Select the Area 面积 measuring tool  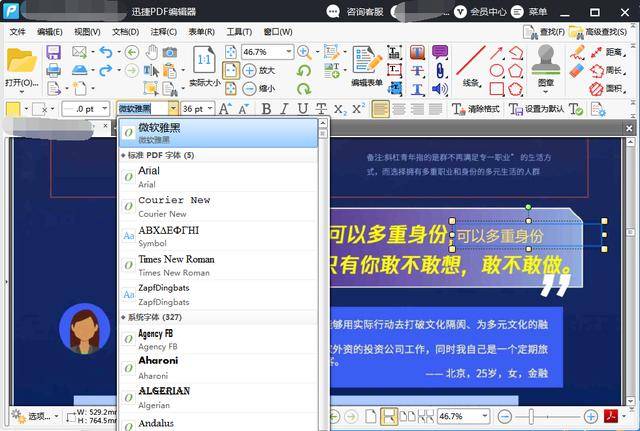[x=607, y=88]
